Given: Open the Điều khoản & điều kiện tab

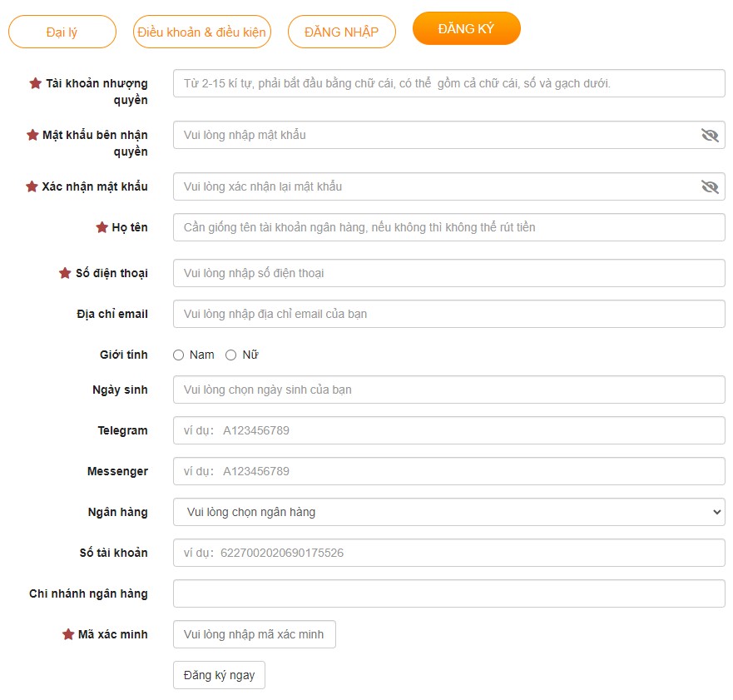Looking at the screenshot, I should (201, 32).
